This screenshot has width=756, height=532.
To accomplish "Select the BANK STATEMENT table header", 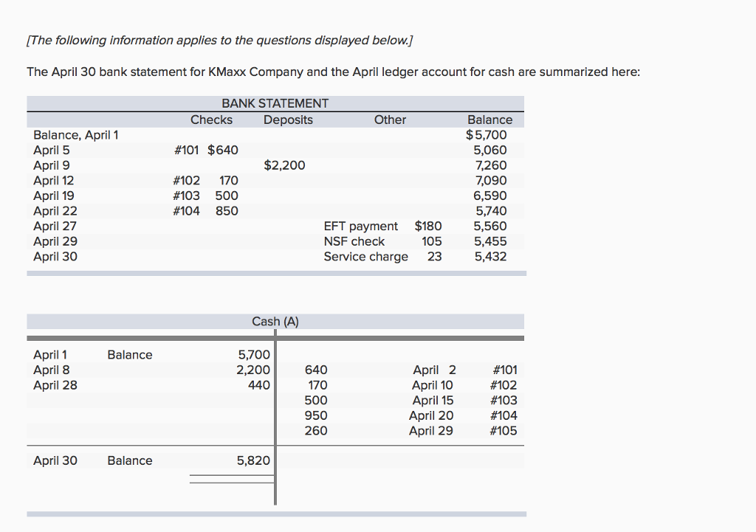I will coord(275,103).
